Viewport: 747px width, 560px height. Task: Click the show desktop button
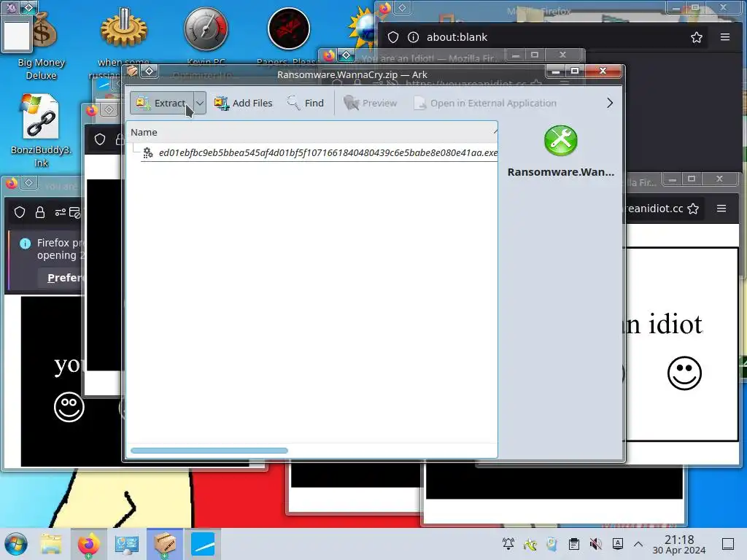coord(728,544)
